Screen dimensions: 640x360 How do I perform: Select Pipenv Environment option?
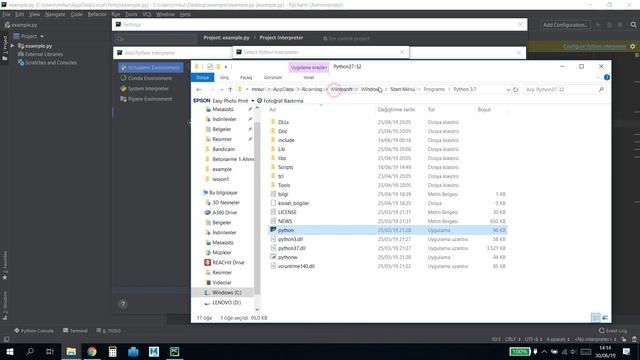tap(146, 99)
